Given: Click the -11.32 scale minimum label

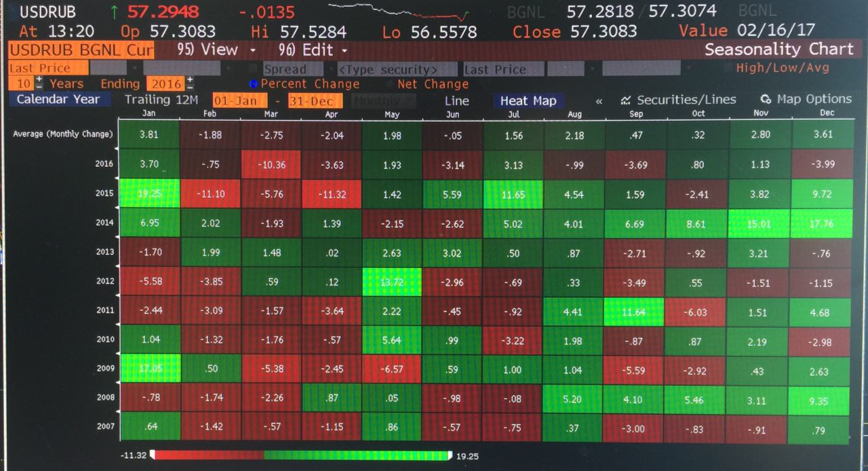Looking at the screenshot, I should pyautogui.click(x=134, y=455).
